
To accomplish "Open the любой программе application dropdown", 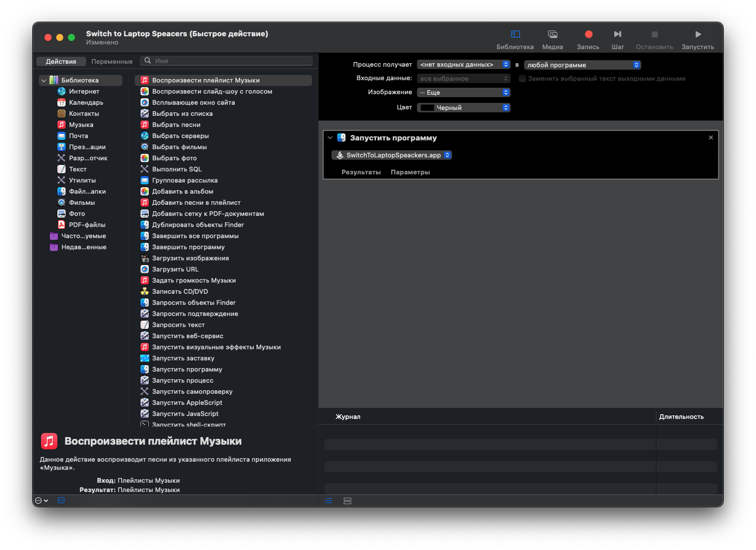I will 582,65.
